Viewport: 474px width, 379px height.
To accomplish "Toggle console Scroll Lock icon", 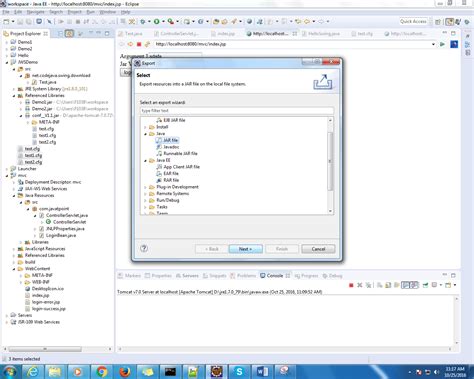I will pyautogui.click(x=388, y=285).
